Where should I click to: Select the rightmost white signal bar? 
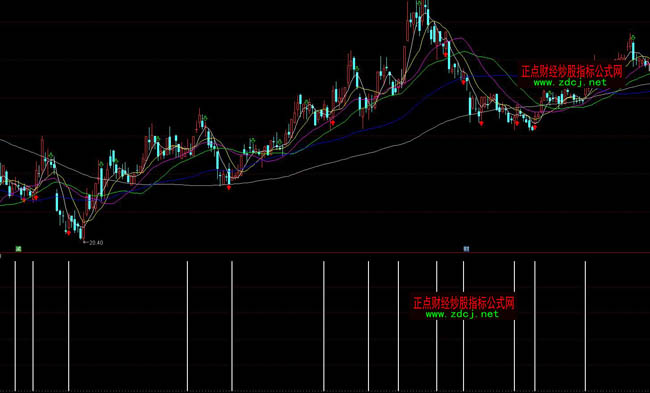585,326
